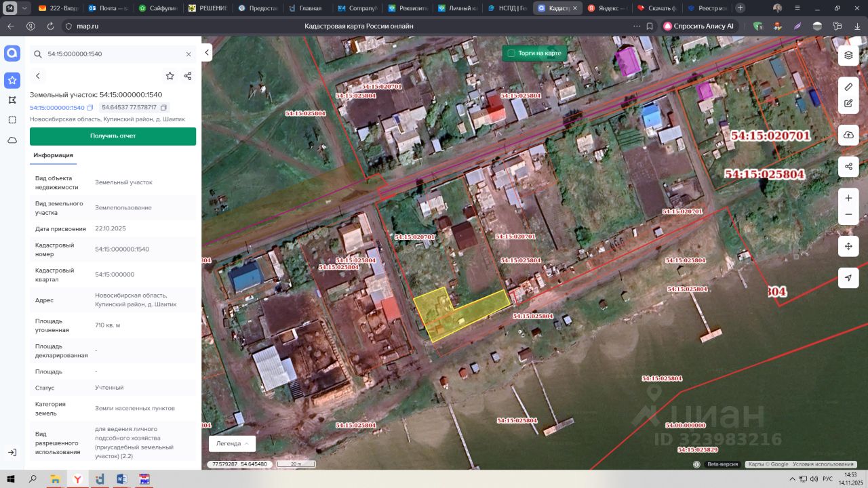Go back using the panel's left chevron
The width and height of the screenshot is (868, 488).
pos(38,76)
